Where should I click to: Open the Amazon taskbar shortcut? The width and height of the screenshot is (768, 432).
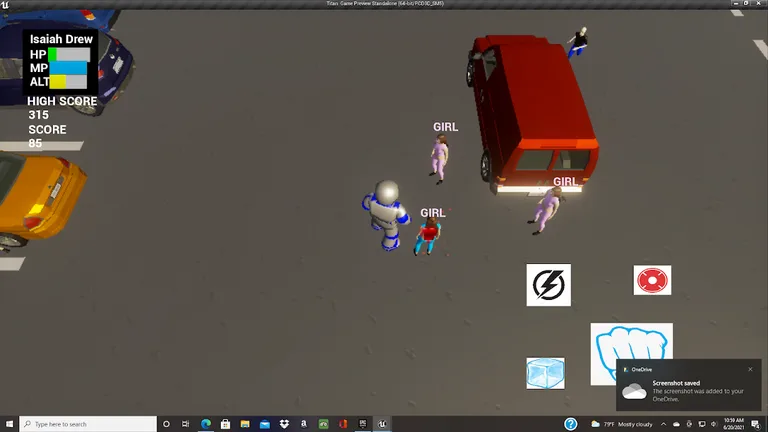tap(303, 424)
